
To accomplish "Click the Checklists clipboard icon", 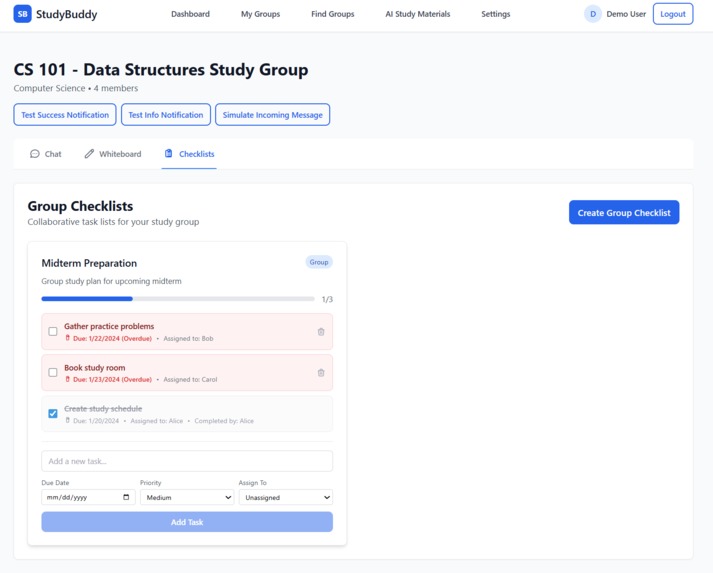I will (168, 153).
